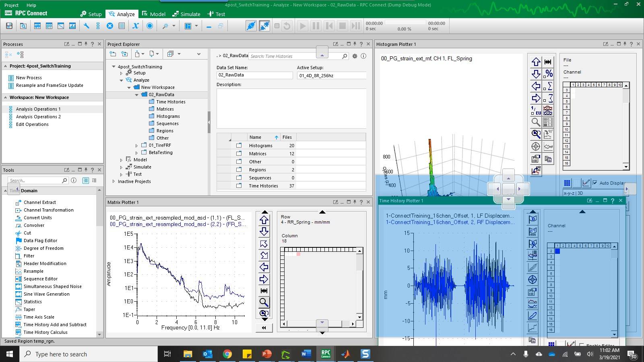Click the magnifier zoom icon in Matrix Plotter
Viewport: 644px width, 362px height.
264,302
